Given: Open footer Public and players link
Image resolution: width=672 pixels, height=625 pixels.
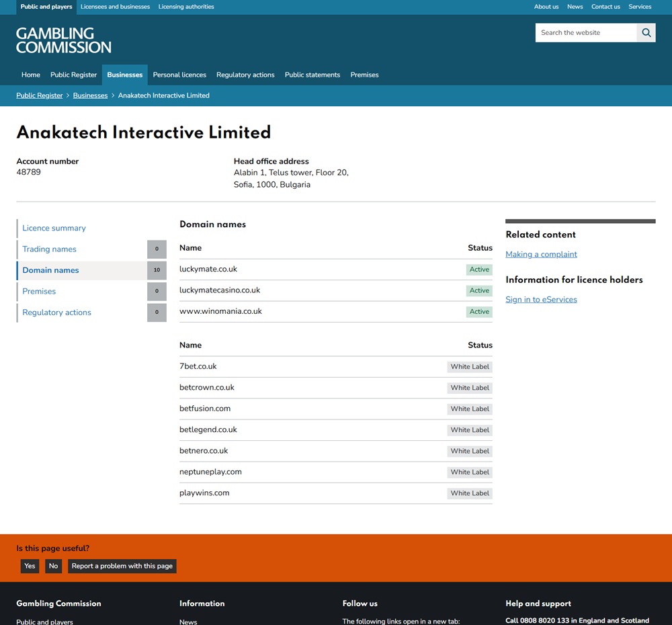Looking at the screenshot, I should (x=44, y=622).
